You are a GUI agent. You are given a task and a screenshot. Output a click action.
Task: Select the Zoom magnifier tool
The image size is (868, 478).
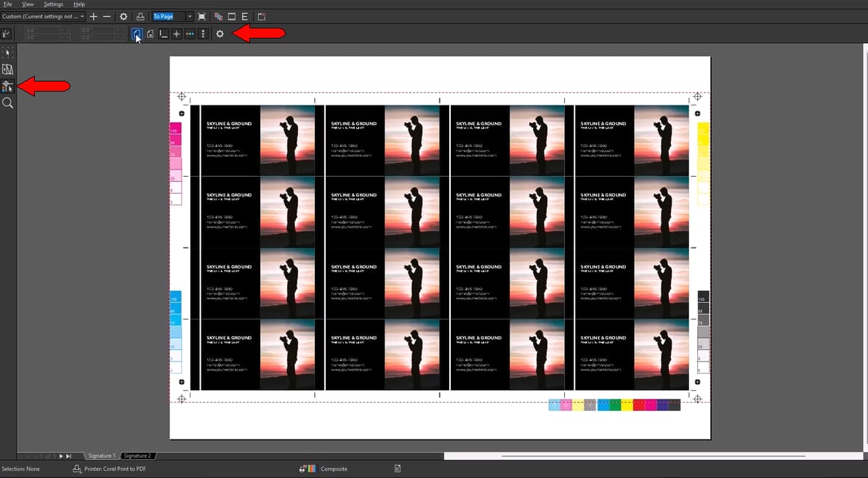(8, 103)
